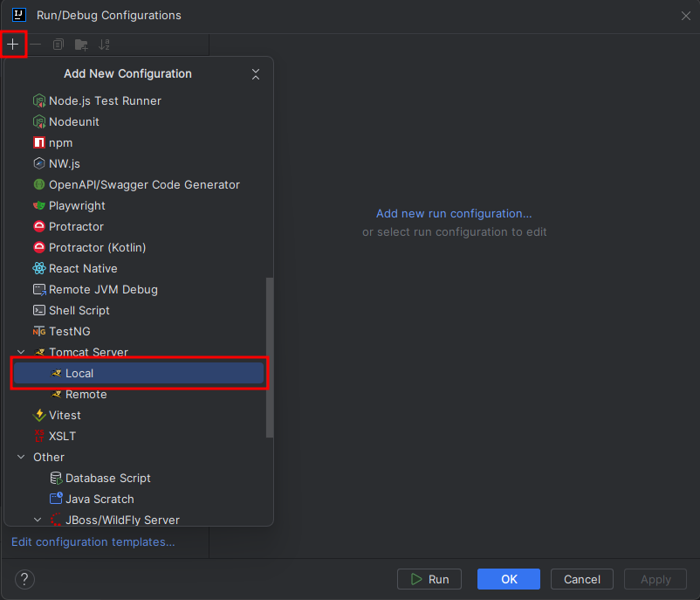Click the Copy Configuration toolbar icon

pyautogui.click(x=58, y=45)
